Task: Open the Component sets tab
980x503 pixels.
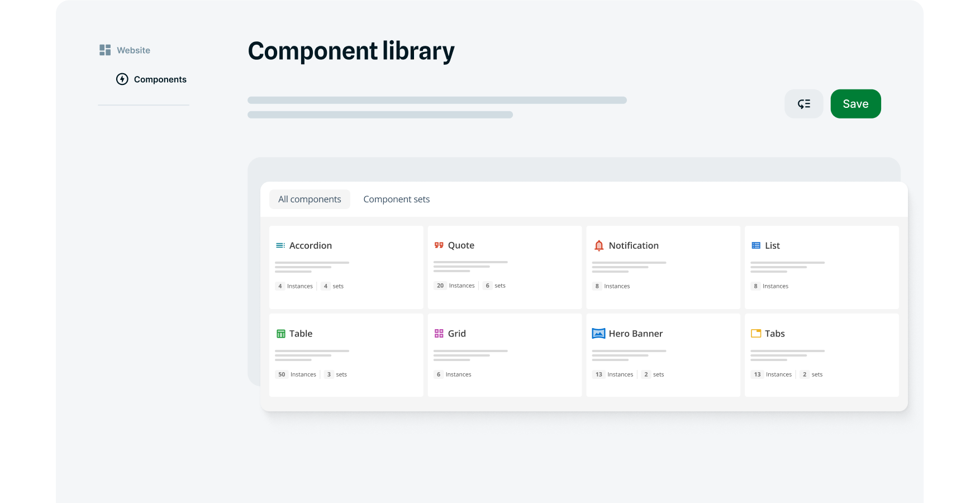Action: coord(397,200)
